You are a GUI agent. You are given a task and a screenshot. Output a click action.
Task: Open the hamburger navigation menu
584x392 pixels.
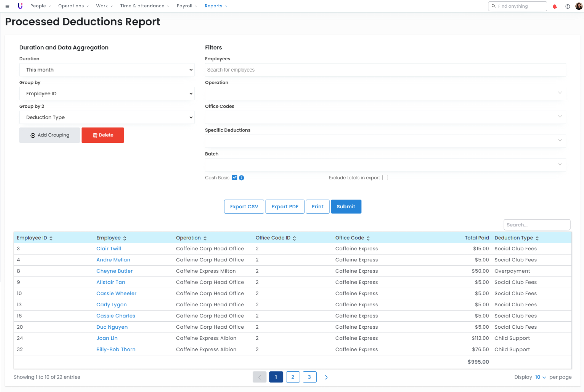click(x=7, y=6)
